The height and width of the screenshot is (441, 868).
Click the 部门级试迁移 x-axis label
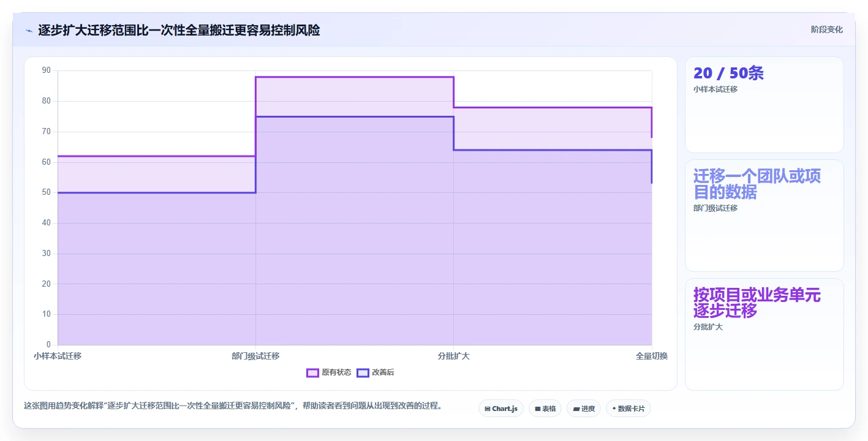pyautogui.click(x=255, y=356)
